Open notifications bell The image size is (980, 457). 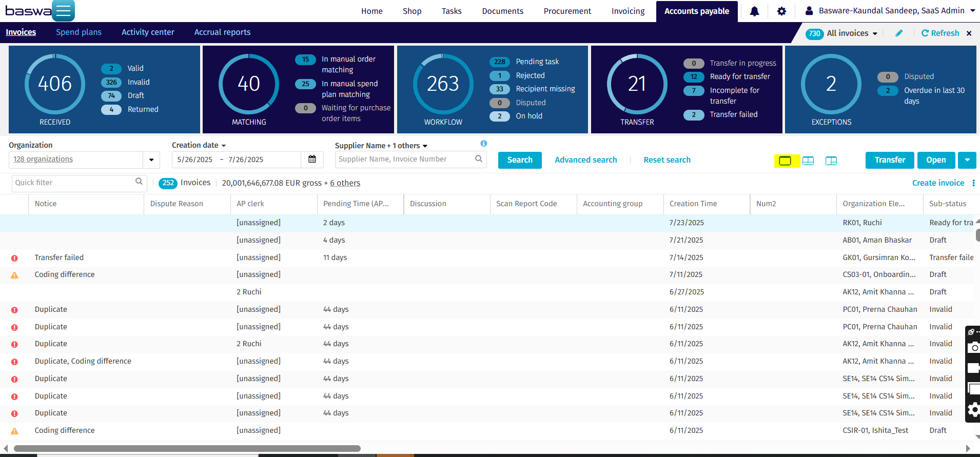(754, 11)
